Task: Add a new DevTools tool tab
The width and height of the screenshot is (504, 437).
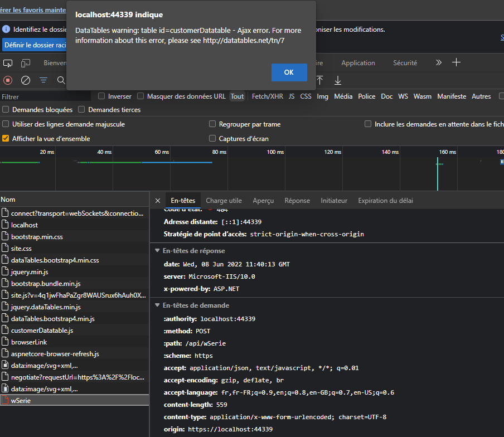Action: pyautogui.click(x=456, y=62)
